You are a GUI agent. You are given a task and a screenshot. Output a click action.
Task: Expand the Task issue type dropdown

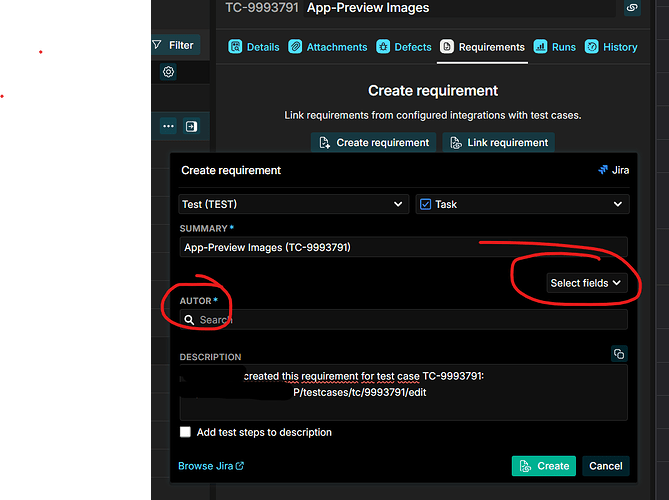(x=522, y=204)
